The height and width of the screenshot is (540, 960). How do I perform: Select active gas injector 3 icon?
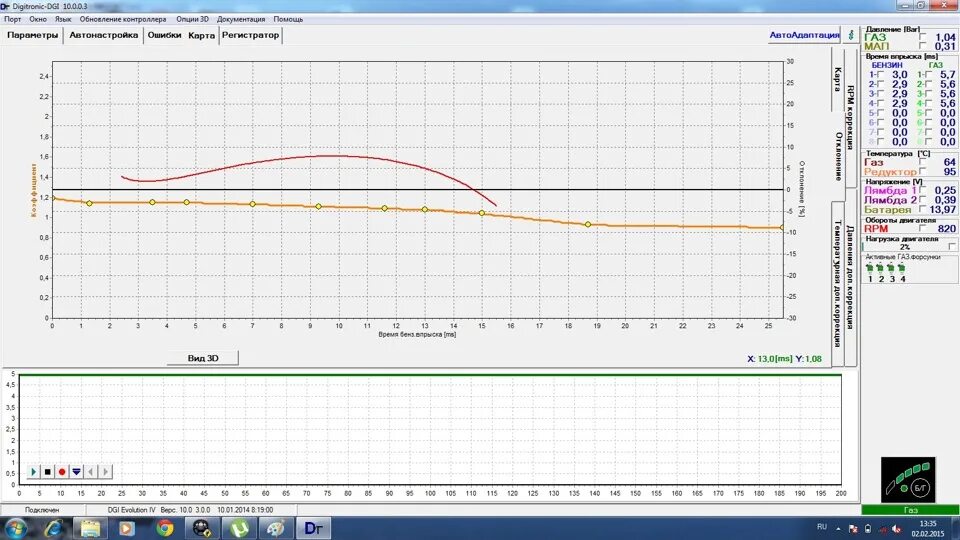pyautogui.click(x=891, y=268)
